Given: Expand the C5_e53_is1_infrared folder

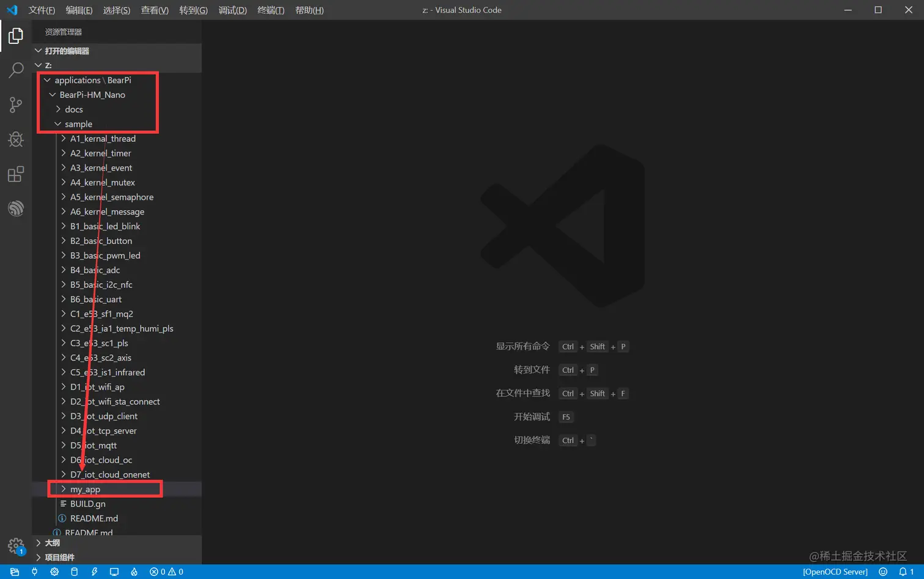Looking at the screenshot, I should tap(117, 372).
